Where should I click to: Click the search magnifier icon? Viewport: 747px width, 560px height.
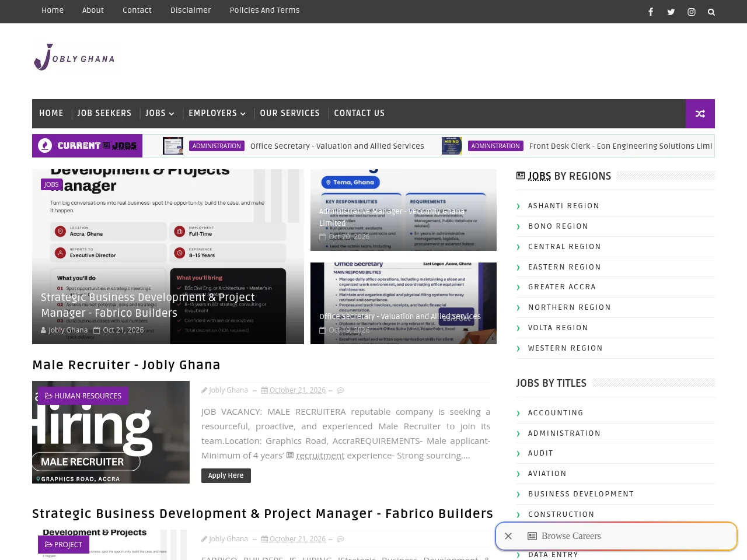click(x=711, y=12)
